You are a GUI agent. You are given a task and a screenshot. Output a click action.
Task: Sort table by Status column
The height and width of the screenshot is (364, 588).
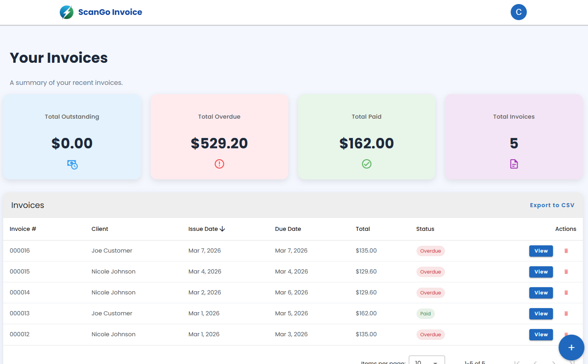(425, 229)
